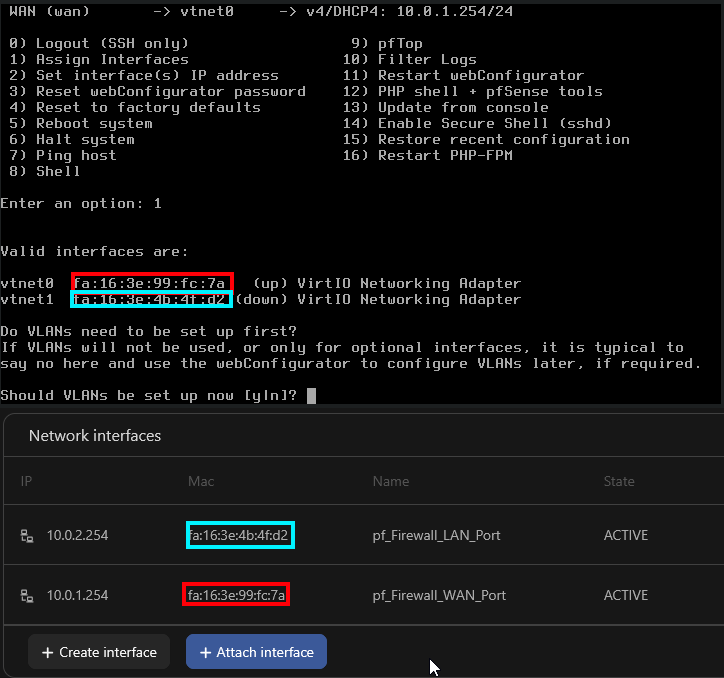
Task: Click the vtnet0 interface line in console
Action: click(x=261, y=284)
